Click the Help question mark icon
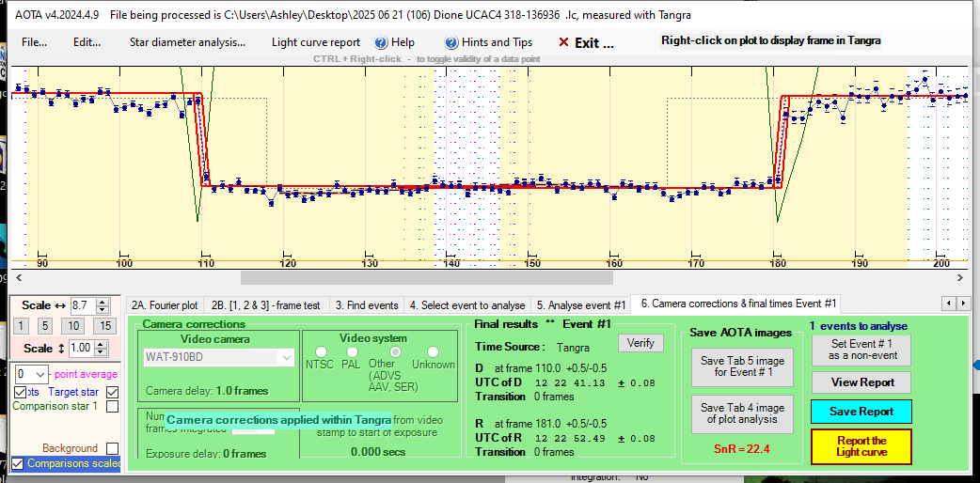Screen dimensions: 980x483 (x=381, y=42)
